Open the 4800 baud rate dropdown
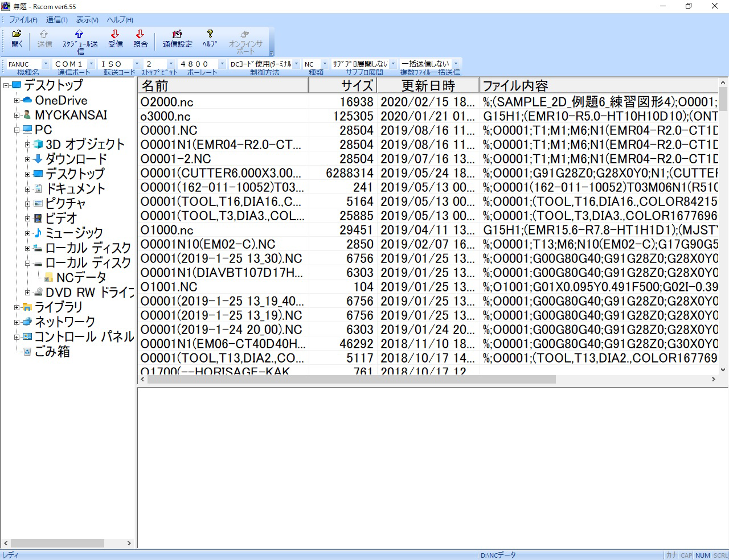 click(222, 64)
